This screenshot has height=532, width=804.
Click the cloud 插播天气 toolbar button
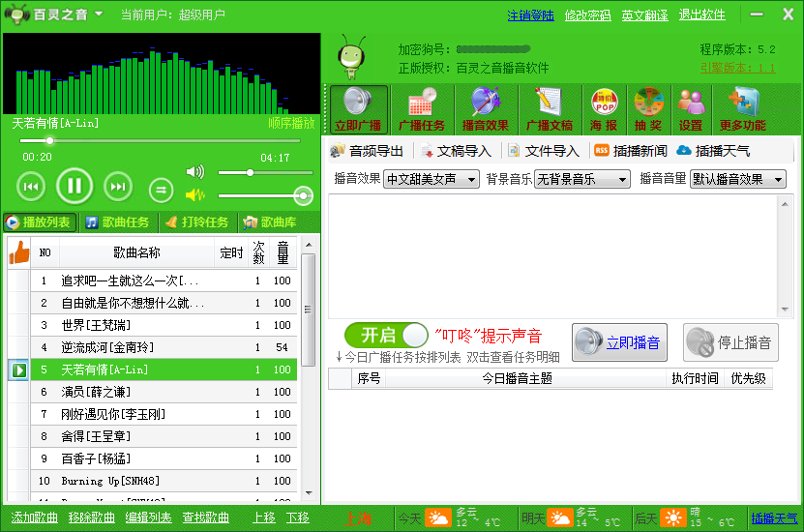pos(713,151)
